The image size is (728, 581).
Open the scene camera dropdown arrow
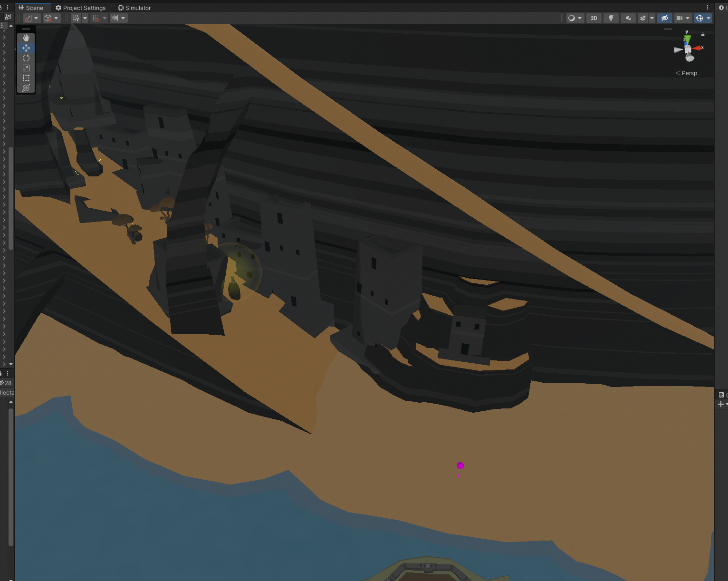point(688,18)
